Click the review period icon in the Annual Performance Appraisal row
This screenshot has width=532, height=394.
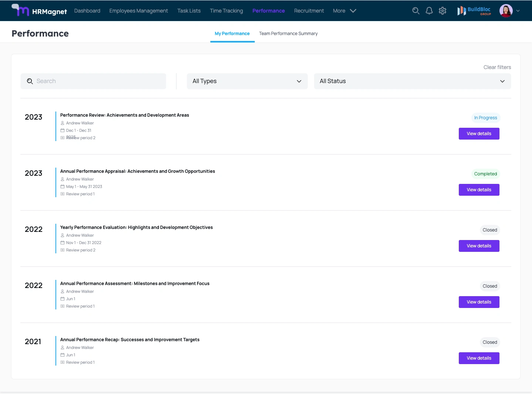pyautogui.click(x=62, y=194)
